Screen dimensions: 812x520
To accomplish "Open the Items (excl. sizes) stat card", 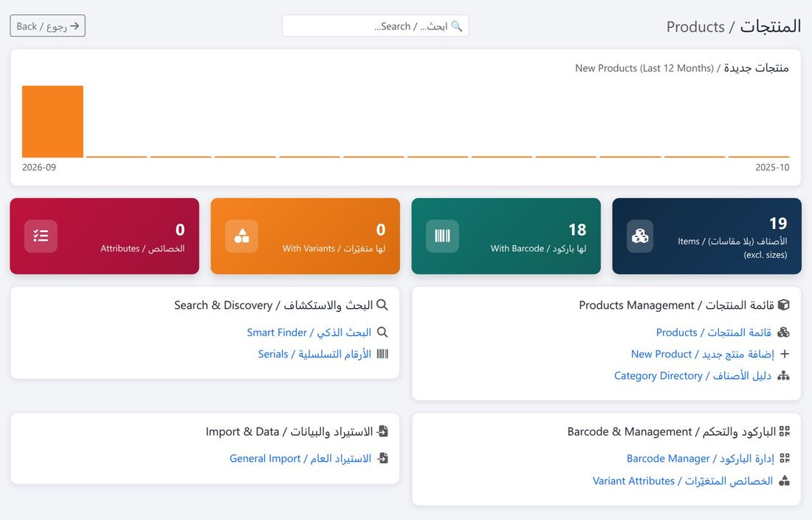I will pyautogui.click(x=707, y=236).
